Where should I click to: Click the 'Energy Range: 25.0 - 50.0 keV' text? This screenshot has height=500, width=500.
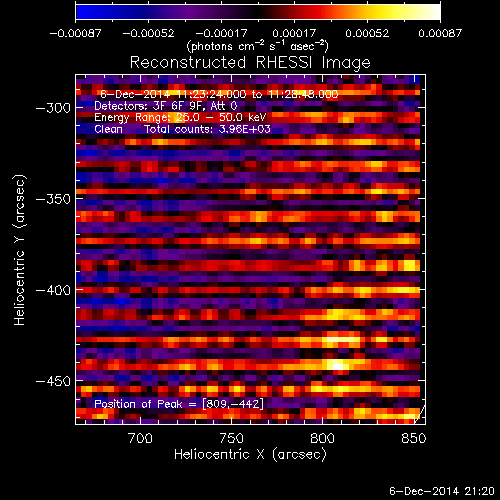click(x=180, y=117)
